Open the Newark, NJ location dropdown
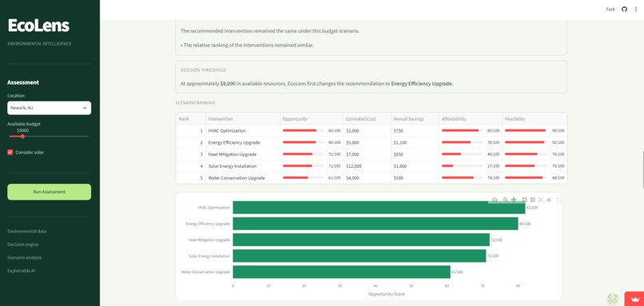This screenshot has width=644, height=306. tap(50, 108)
